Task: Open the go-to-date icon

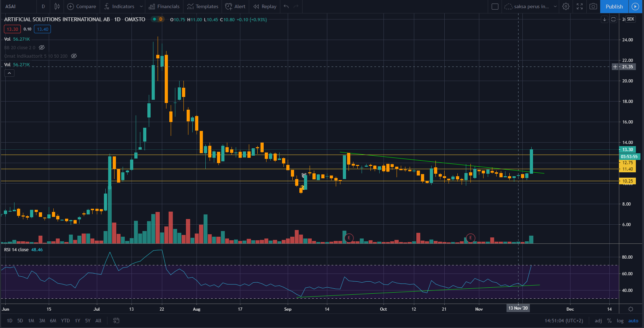Action: [x=116, y=321]
